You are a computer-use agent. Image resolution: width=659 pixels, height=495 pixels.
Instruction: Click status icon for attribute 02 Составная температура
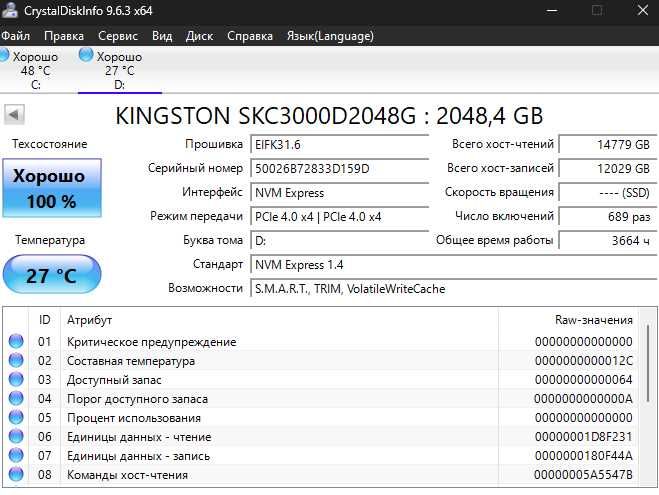point(16,361)
